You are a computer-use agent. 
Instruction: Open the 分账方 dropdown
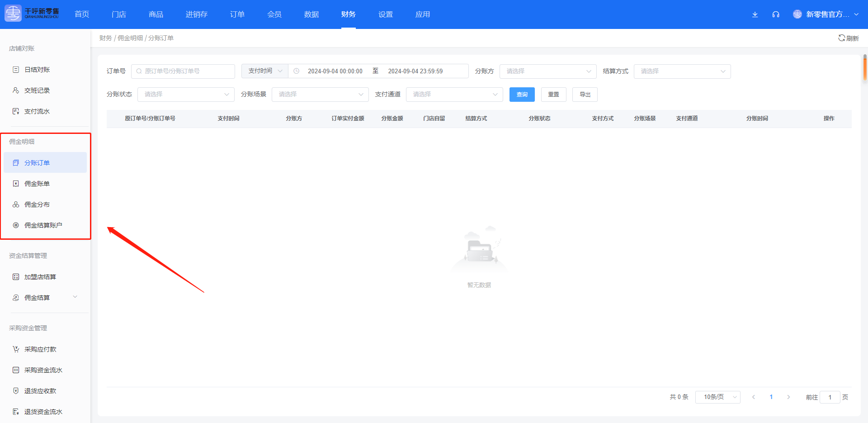(547, 71)
